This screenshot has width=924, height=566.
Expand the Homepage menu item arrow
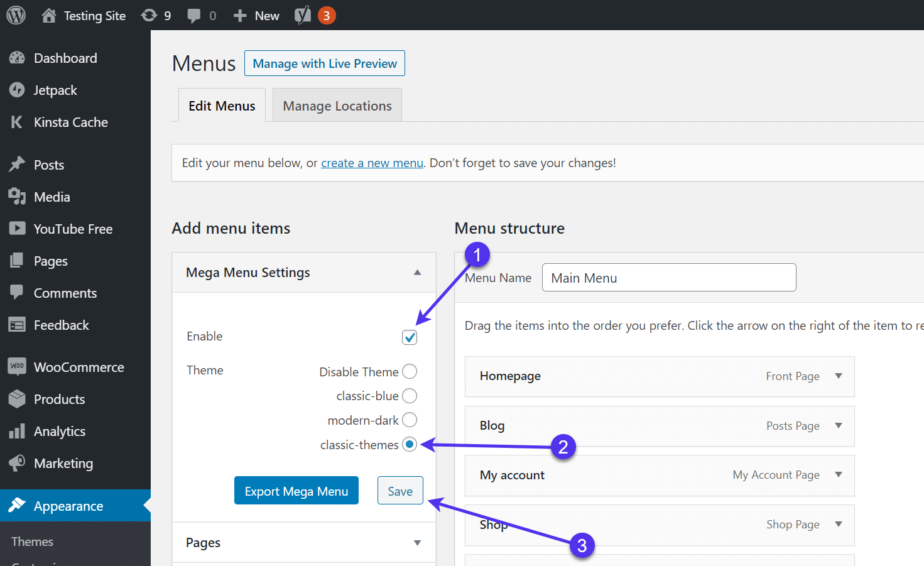tap(838, 376)
